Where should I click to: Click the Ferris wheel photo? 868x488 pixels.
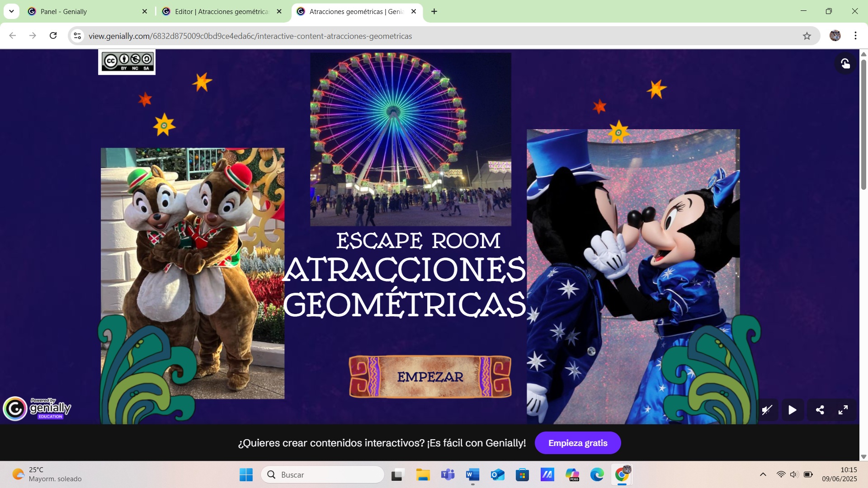click(x=410, y=139)
